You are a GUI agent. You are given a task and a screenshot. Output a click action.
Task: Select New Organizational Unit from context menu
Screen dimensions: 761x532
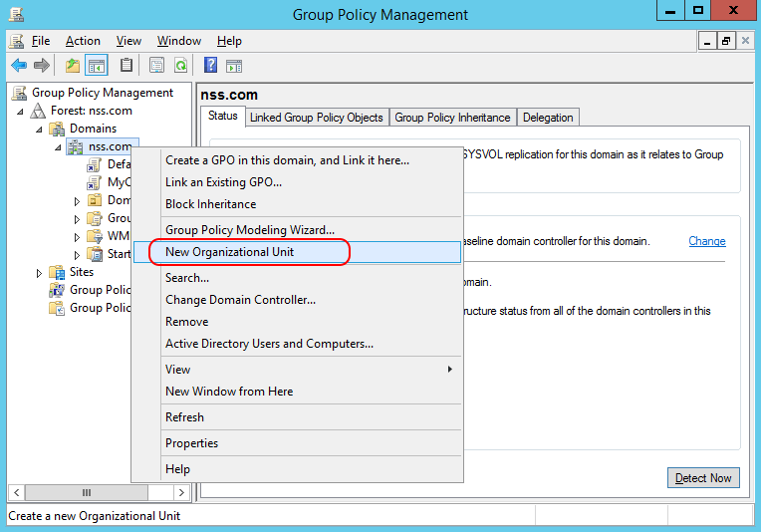pyautogui.click(x=229, y=252)
